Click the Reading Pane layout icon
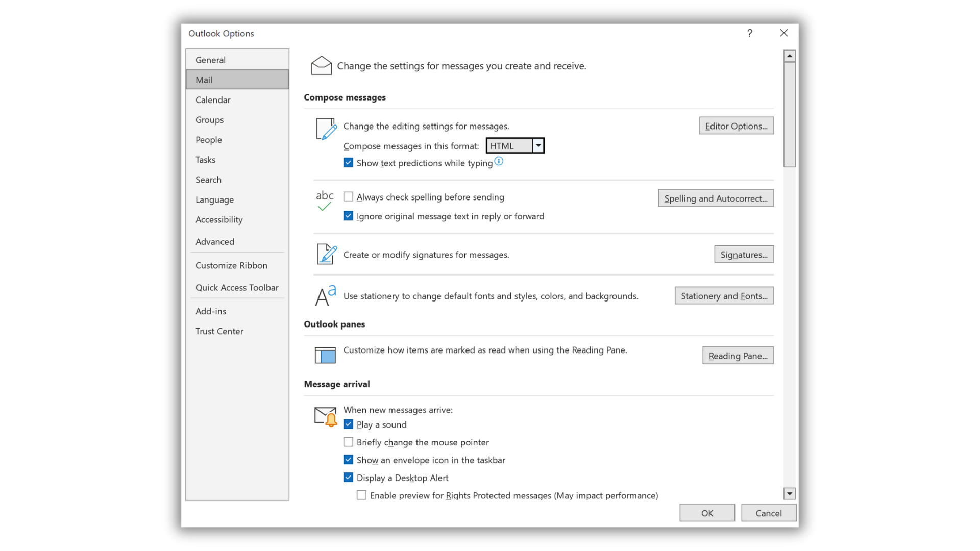 [325, 355]
